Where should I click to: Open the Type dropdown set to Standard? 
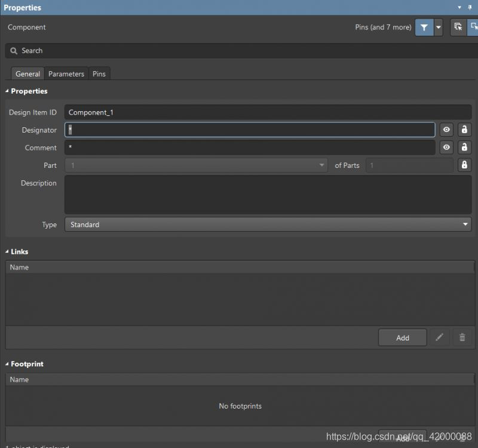268,225
